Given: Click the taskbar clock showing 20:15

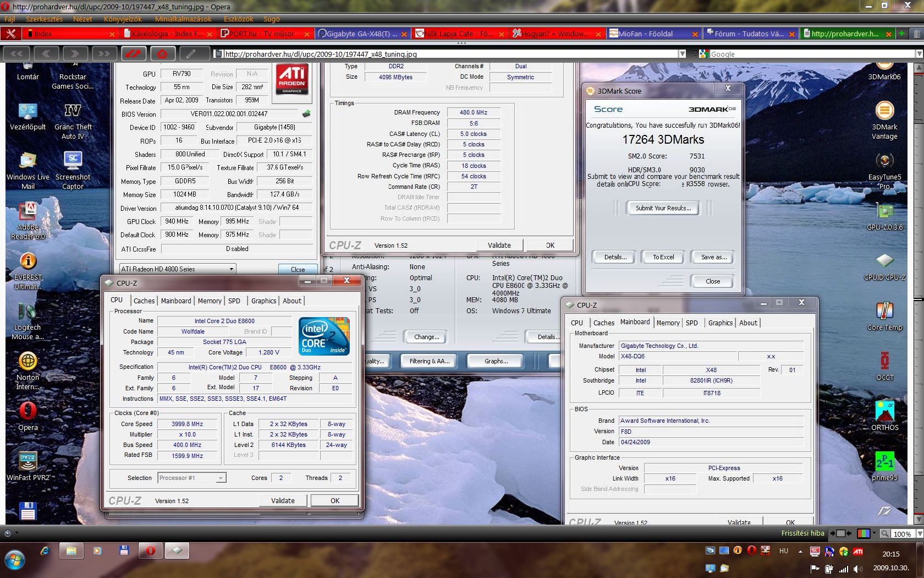Looking at the screenshot, I should tap(891, 554).
